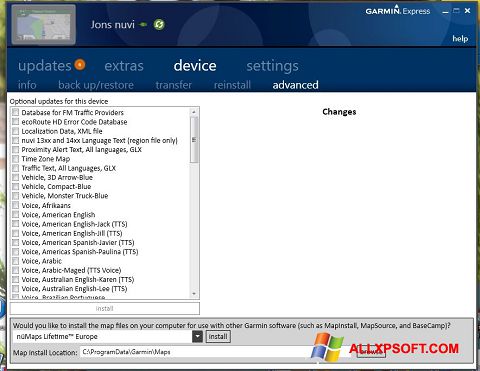Check ecoRoute HD Error Code Database
The height and width of the screenshot is (371, 480).
tap(16, 122)
